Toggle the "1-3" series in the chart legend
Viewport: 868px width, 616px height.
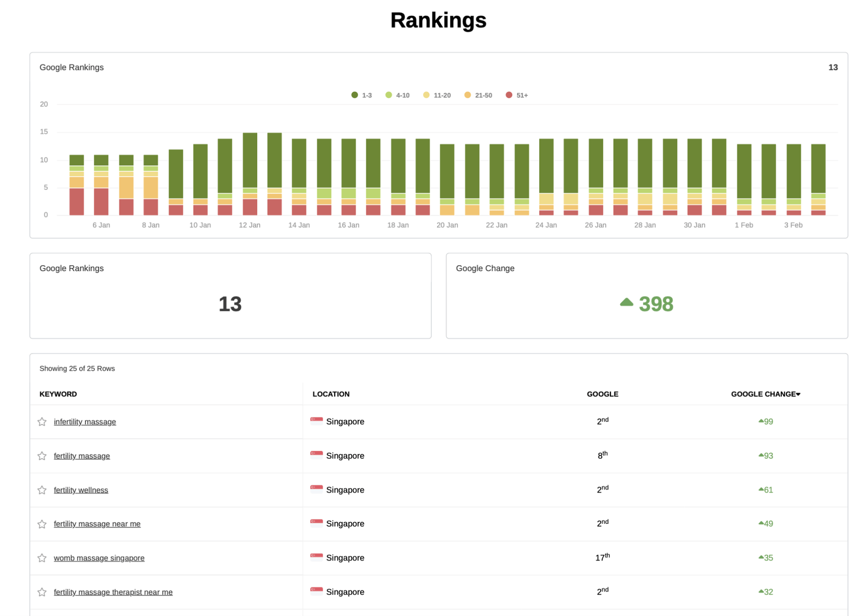coord(362,95)
